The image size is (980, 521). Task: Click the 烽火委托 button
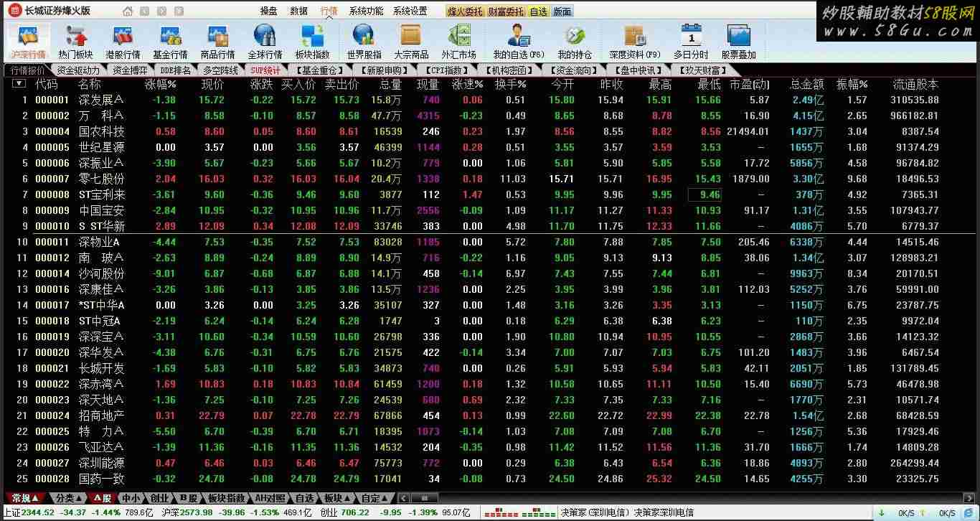point(465,11)
